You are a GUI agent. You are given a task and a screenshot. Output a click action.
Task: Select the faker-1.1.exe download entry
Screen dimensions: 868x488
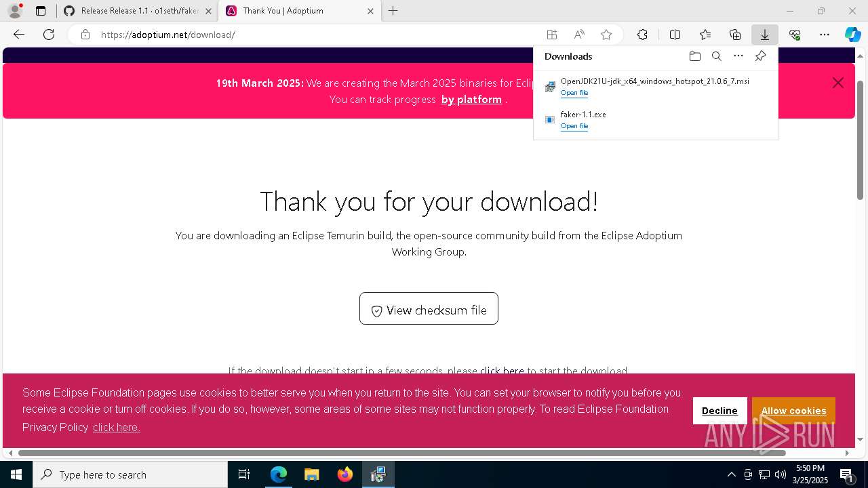655,120
